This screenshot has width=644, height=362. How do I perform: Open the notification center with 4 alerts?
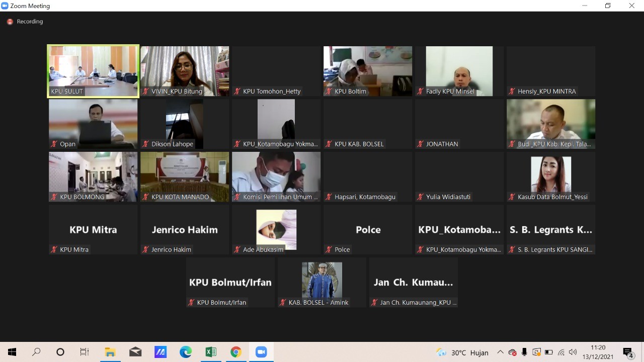tap(627, 352)
